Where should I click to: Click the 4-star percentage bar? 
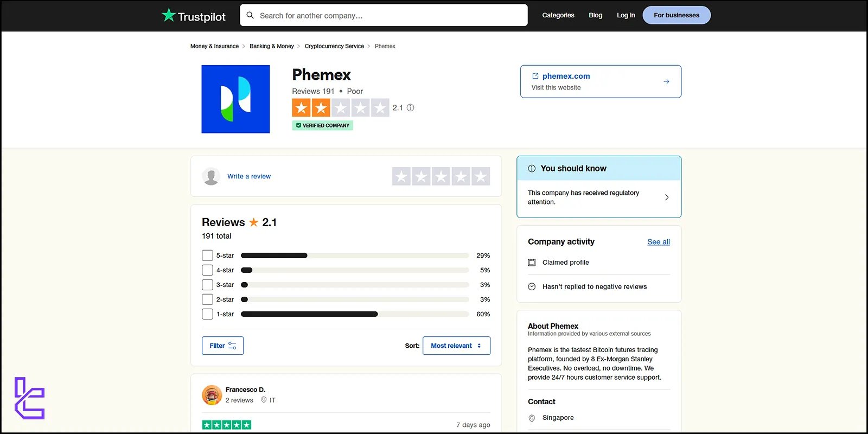355,270
